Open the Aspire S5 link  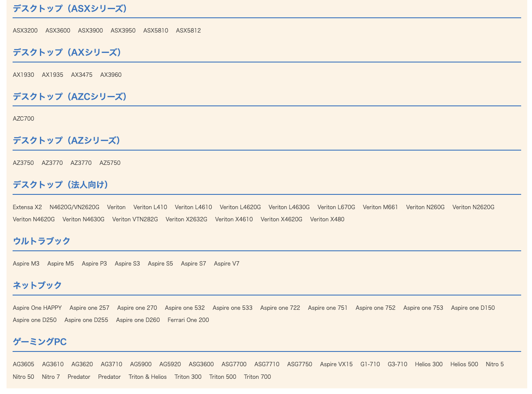tap(161, 263)
